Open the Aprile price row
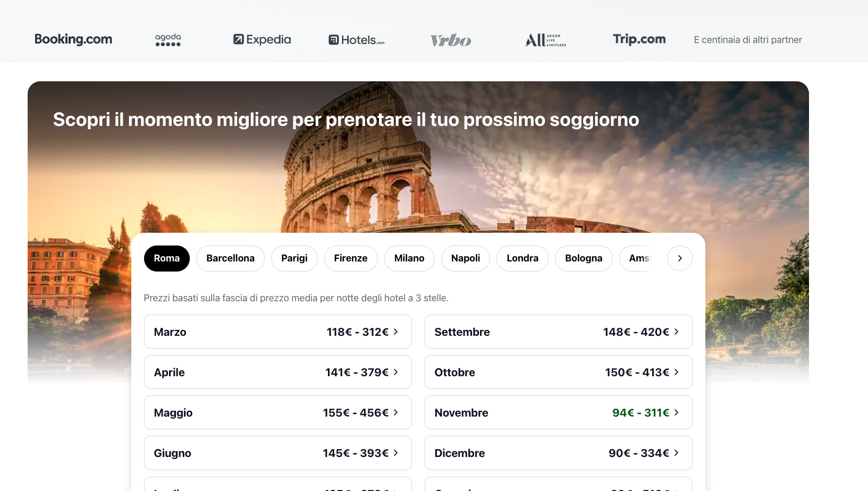The width and height of the screenshot is (868, 491). click(277, 372)
